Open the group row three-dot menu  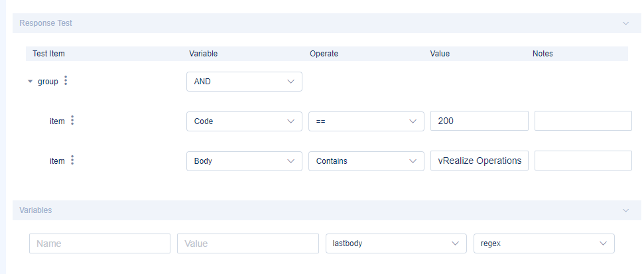(x=65, y=81)
